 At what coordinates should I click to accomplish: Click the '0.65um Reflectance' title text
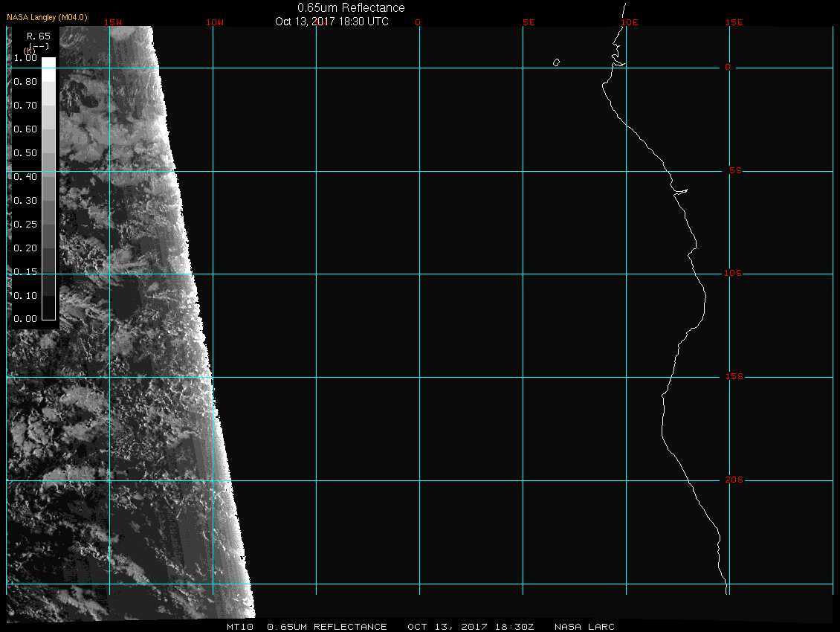pos(351,8)
